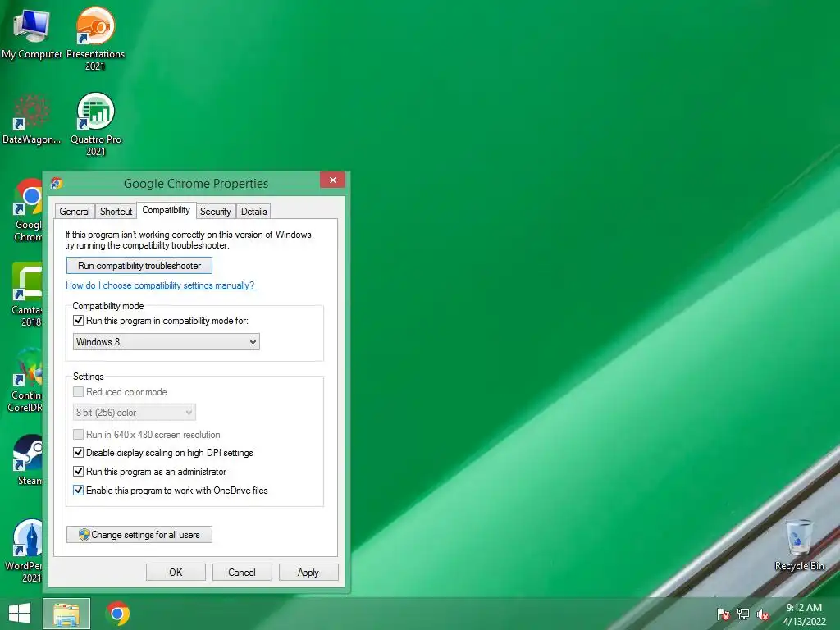Uncheck Enable this program with OneDrive files
Image resolution: width=840 pixels, height=630 pixels.
tap(78, 491)
